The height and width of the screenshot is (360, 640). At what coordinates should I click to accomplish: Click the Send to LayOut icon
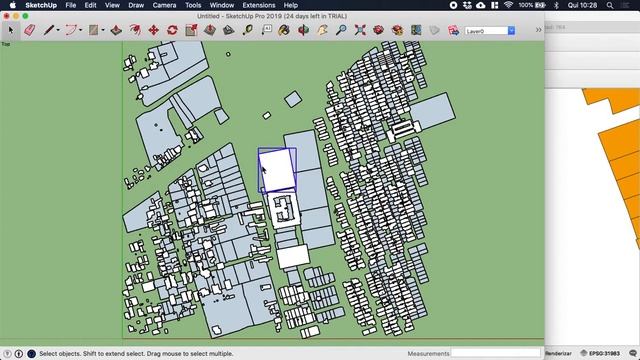coord(416,30)
